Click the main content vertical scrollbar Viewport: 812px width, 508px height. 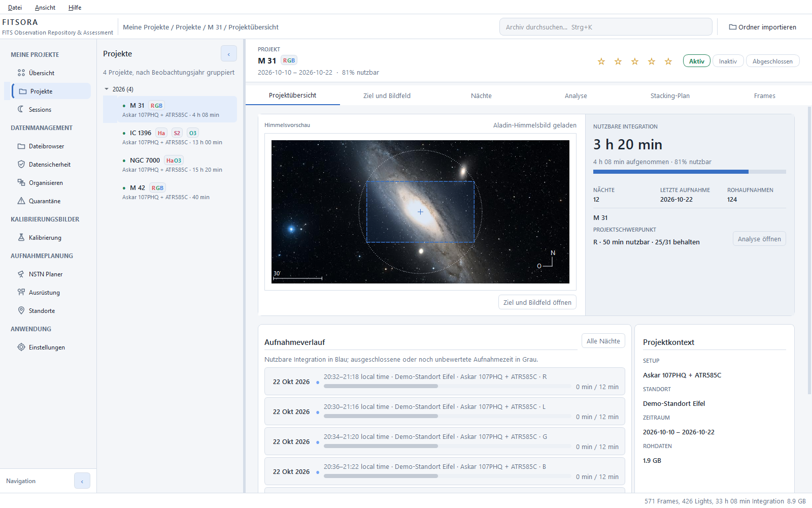click(809, 250)
